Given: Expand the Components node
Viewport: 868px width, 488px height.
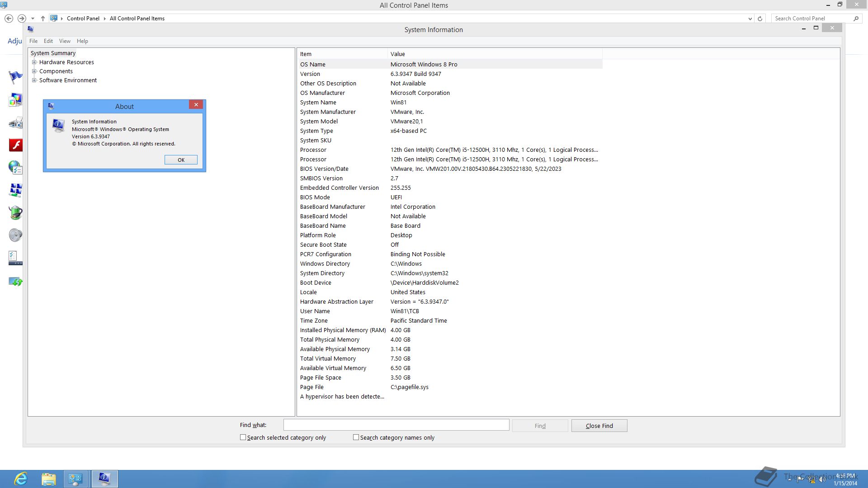Looking at the screenshot, I should [x=34, y=71].
